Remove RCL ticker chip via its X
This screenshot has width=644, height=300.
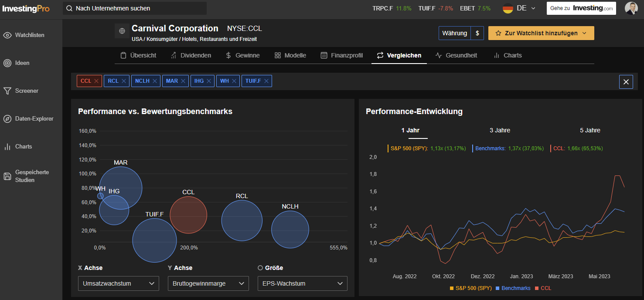click(124, 81)
